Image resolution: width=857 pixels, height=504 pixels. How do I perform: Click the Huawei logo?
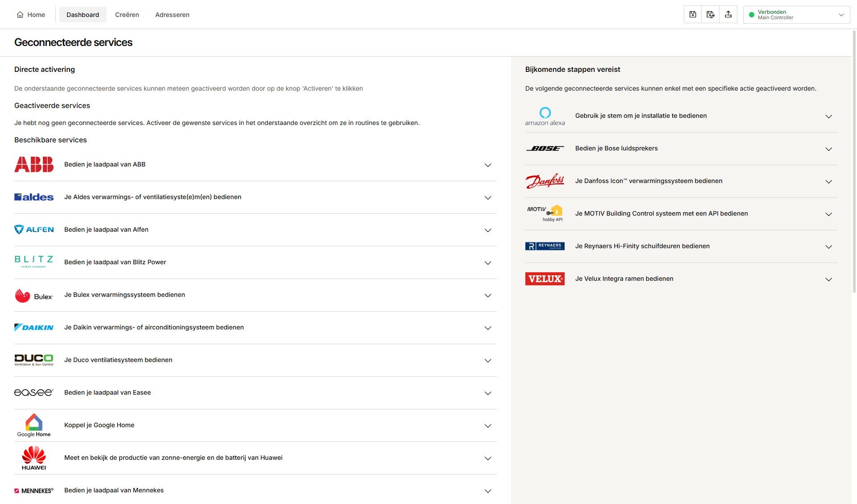34,458
